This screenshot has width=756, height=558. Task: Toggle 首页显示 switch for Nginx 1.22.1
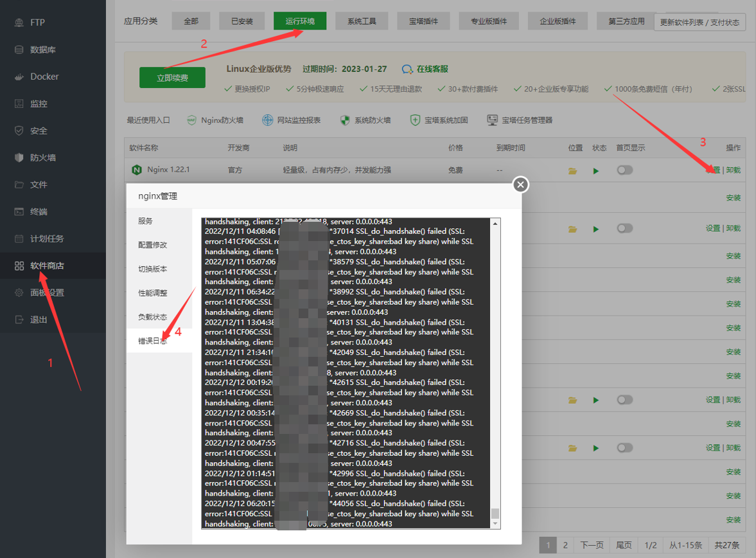click(x=625, y=170)
